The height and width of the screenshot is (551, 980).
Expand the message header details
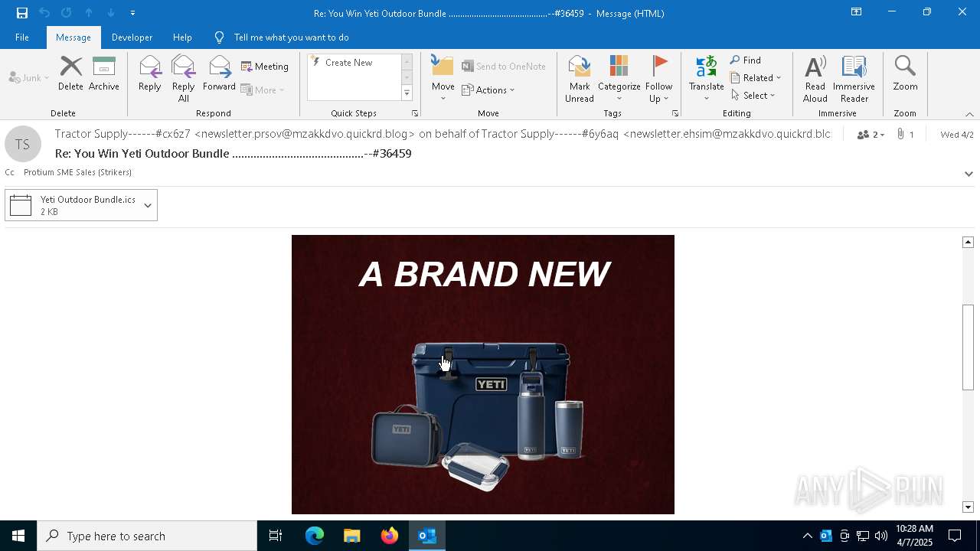click(x=969, y=174)
